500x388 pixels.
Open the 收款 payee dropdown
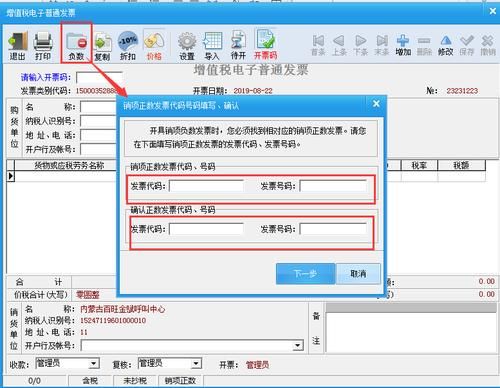94,363
